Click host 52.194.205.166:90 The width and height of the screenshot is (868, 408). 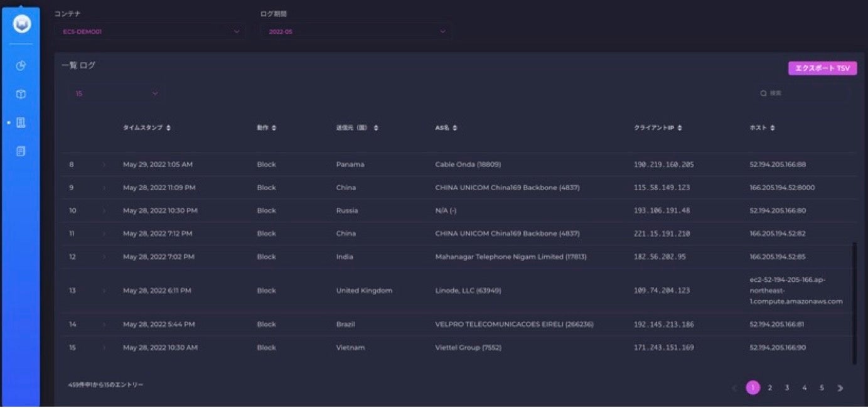(778, 348)
